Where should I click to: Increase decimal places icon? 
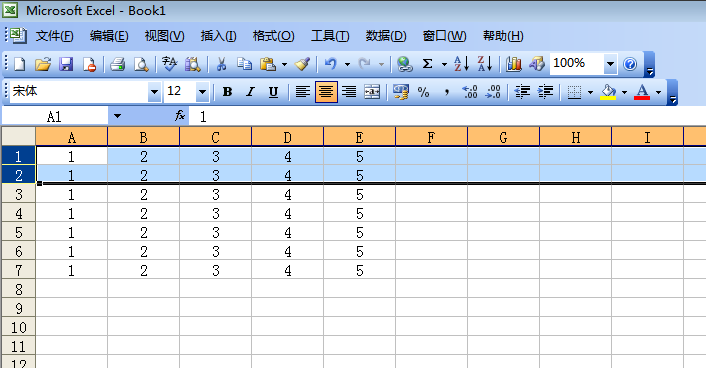tap(470, 92)
